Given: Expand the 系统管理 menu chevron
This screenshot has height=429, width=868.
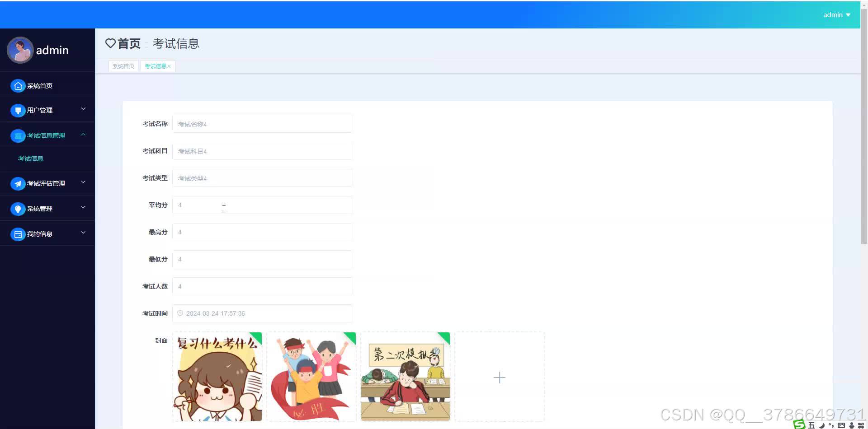Looking at the screenshot, I should 83,207.
